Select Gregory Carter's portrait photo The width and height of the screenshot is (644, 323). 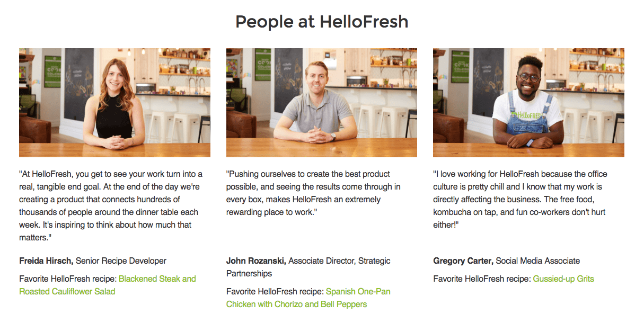click(528, 103)
